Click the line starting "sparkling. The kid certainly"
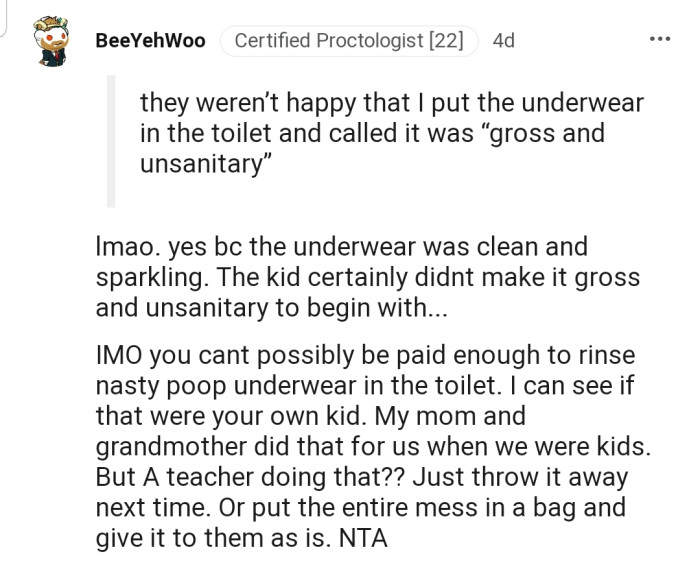The image size is (700, 565). click(367, 277)
